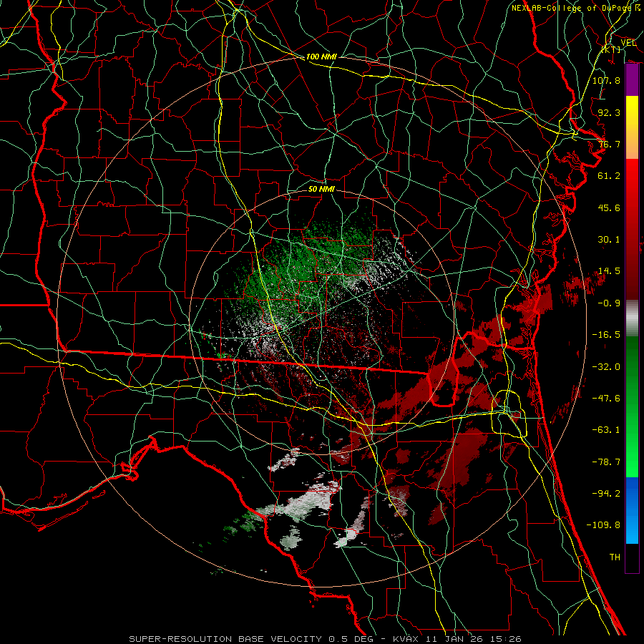Click the 107.8 velocity scale value
This screenshot has height=644, width=644.
(606, 80)
